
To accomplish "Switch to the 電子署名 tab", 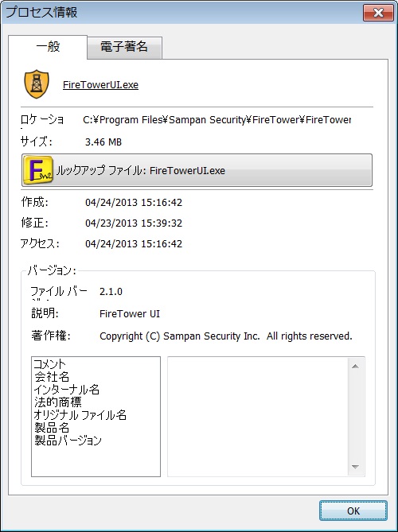I will coord(124,47).
